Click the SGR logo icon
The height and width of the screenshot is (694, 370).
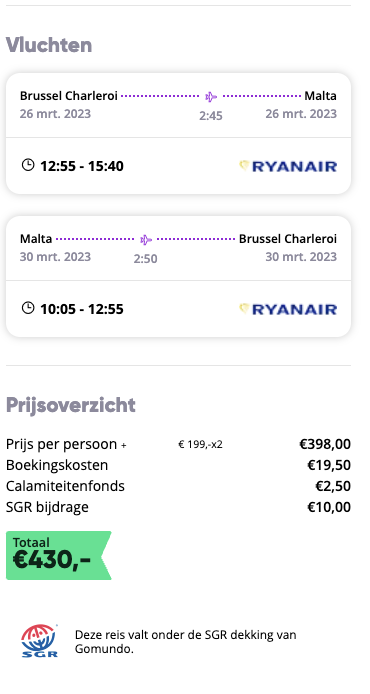(x=39, y=641)
